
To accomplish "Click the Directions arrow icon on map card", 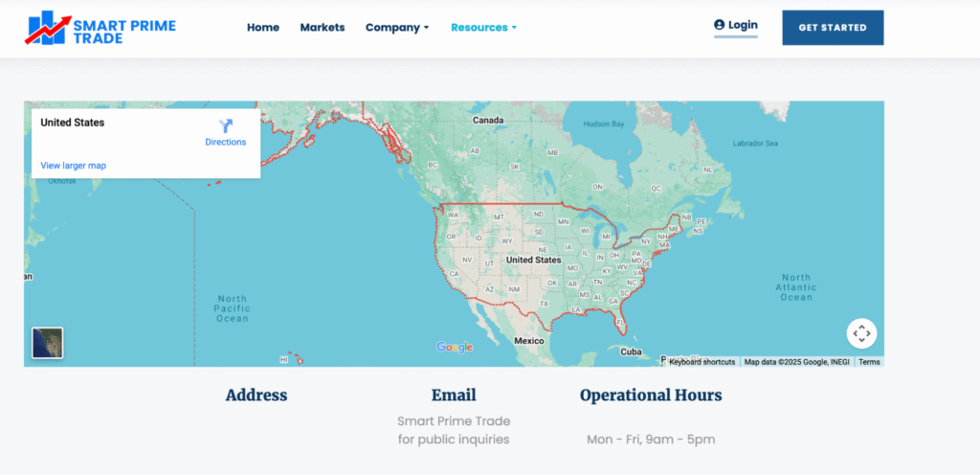I will [x=226, y=125].
